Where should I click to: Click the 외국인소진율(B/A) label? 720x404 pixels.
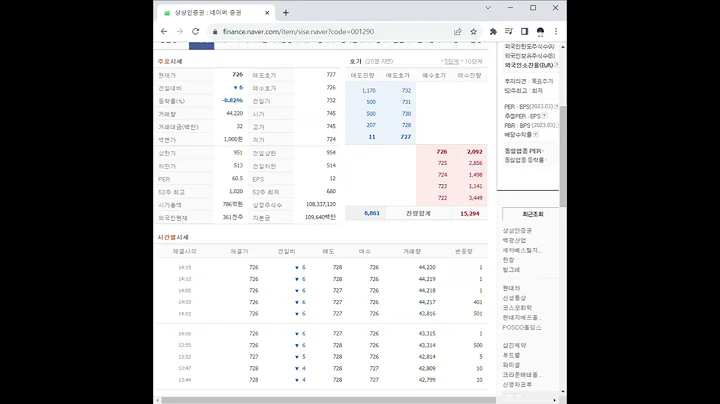point(529,65)
